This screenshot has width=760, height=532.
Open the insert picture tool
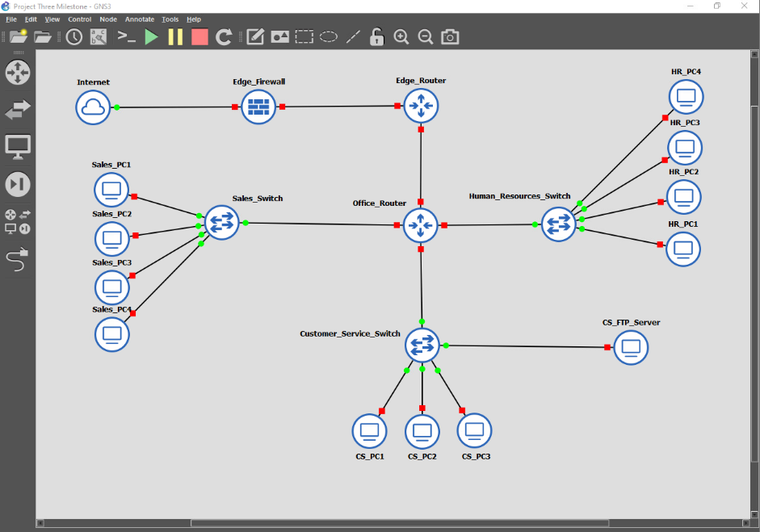[279, 36]
